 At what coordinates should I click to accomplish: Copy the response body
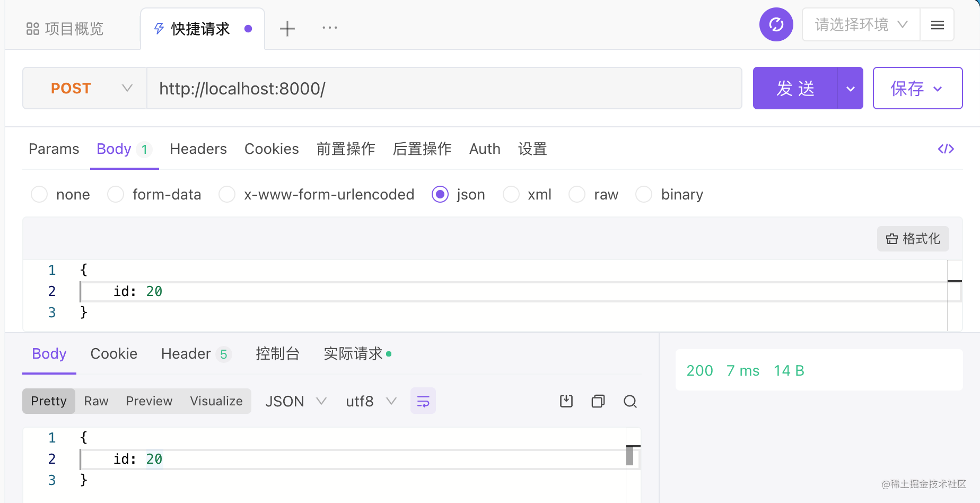pos(598,401)
